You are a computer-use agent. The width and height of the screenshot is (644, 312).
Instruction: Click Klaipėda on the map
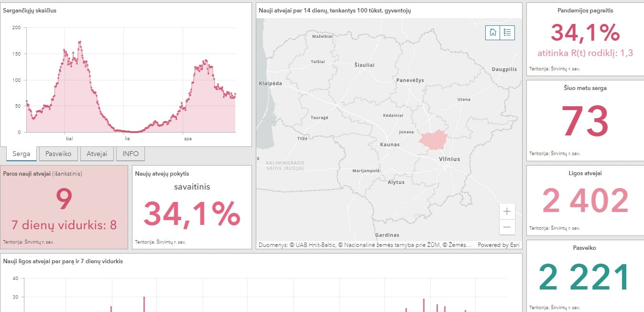pyautogui.click(x=271, y=83)
